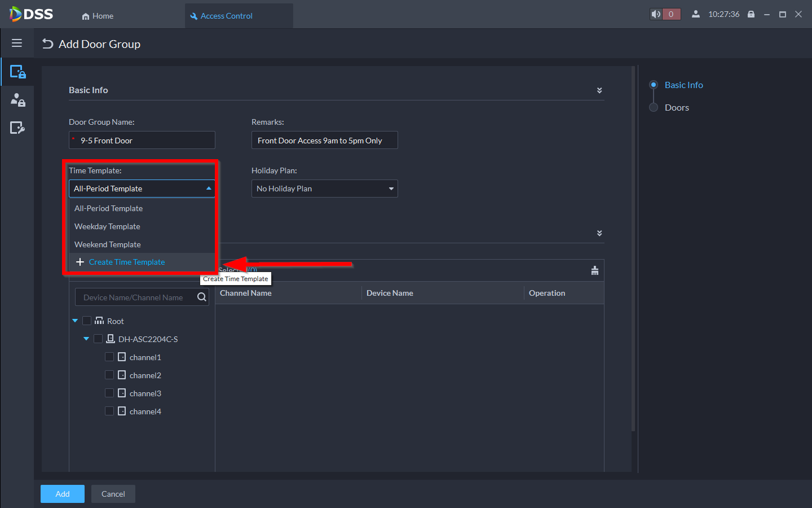
Task: Check the channel1 checkbox
Action: (109, 357)
